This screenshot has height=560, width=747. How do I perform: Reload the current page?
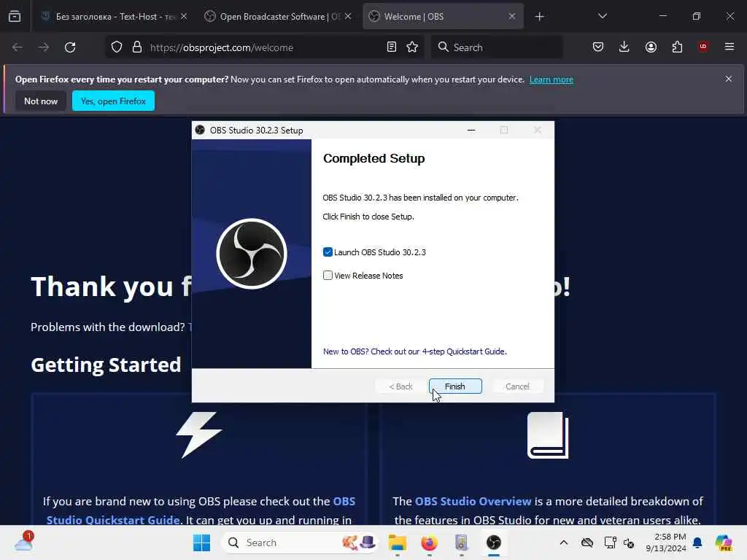pyautogui.click(x=70, y=47)
